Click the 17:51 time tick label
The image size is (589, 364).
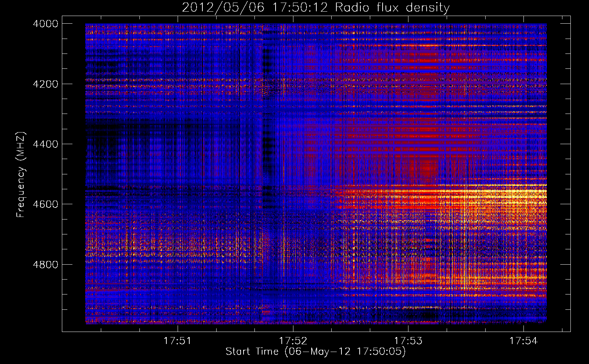[x=178, y=341]
